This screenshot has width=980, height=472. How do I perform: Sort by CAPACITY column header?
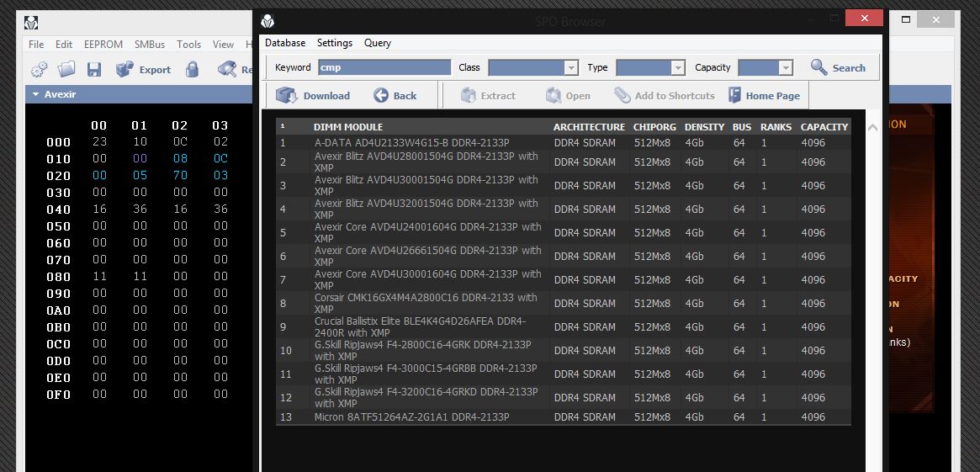pyautogui.click(x=824, y=127)
